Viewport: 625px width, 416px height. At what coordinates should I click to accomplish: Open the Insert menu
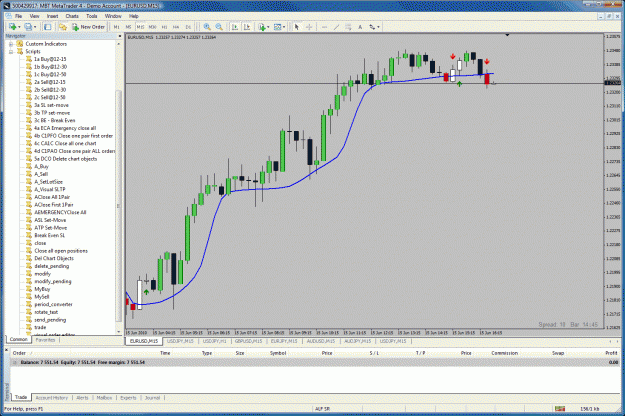(x=53, y=16)
